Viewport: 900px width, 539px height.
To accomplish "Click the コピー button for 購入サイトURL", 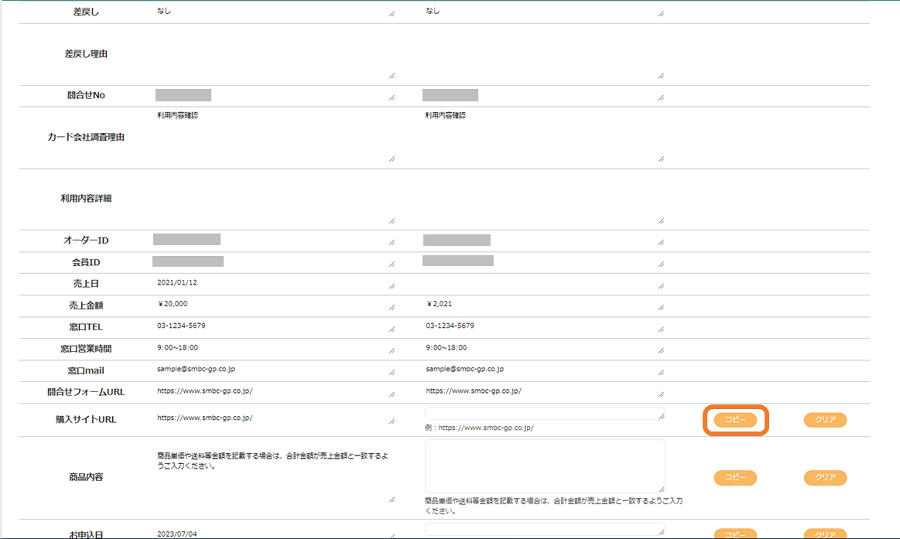I will (735, 420).
